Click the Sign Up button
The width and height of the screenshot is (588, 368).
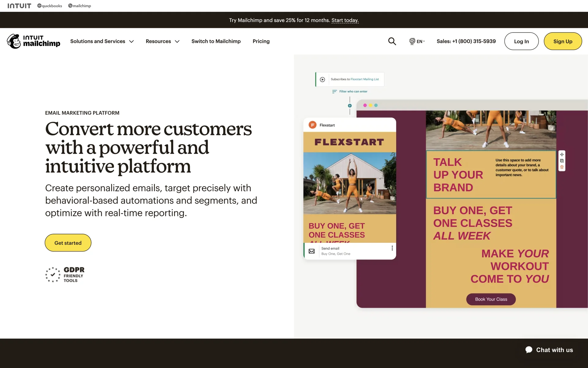click(563, 41)
